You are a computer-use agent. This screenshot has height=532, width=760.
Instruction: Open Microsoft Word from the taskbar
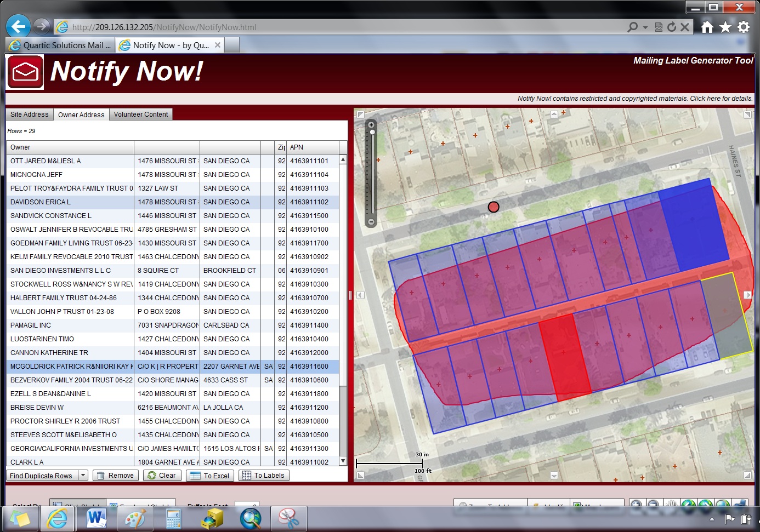(x=97, y=518)
